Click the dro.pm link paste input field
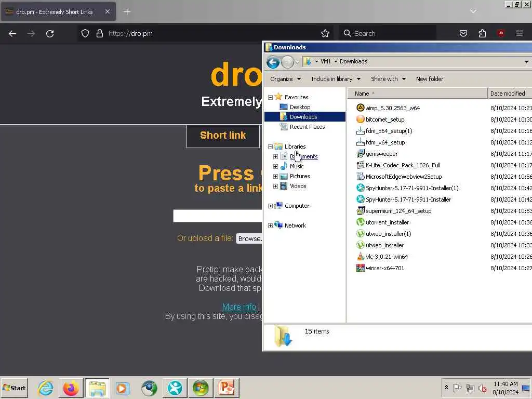The width and height of the screenshot is (532, 399). click(x=218, y=216)
